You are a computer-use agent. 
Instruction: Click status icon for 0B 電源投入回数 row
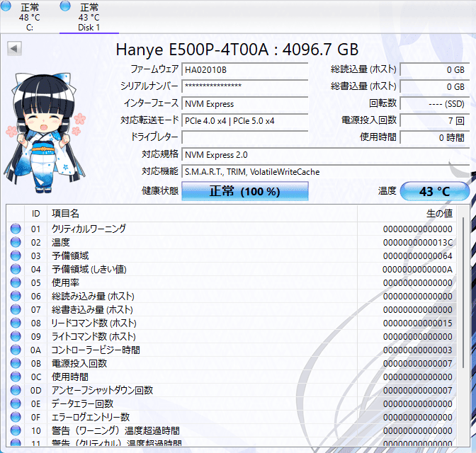click(16, 363)
